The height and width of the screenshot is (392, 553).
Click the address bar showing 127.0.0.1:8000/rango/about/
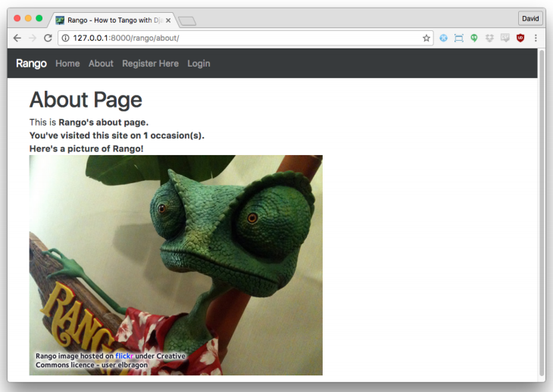[x=245, y=38]
